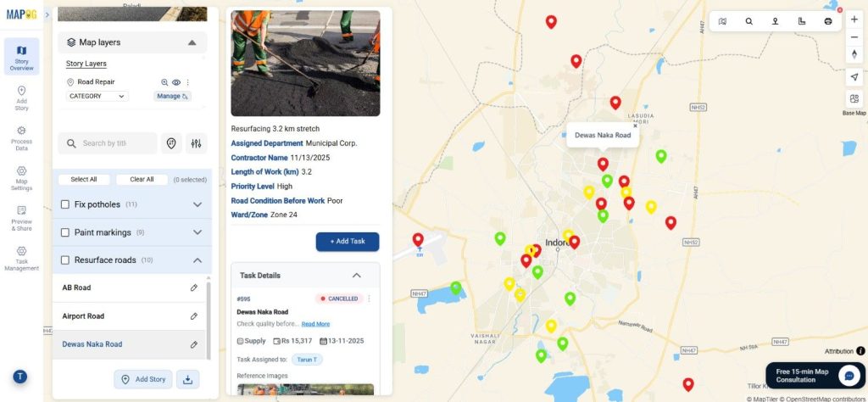Viewport: 868px width, 402px height.
Task: Expand the Paint markings category
Action: coord(197,232)
